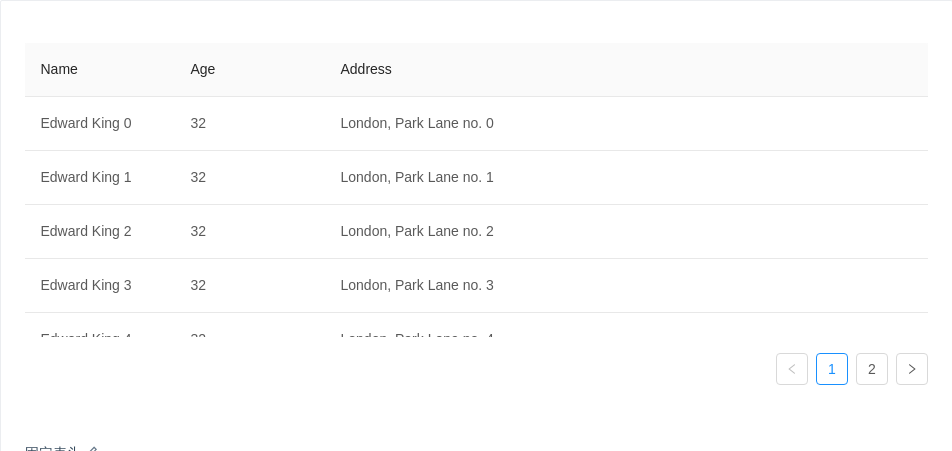Image resolution: width=952 pixels, height=451 pixels.
Task: Click the previous page arrow
Action: click(791, 369)
